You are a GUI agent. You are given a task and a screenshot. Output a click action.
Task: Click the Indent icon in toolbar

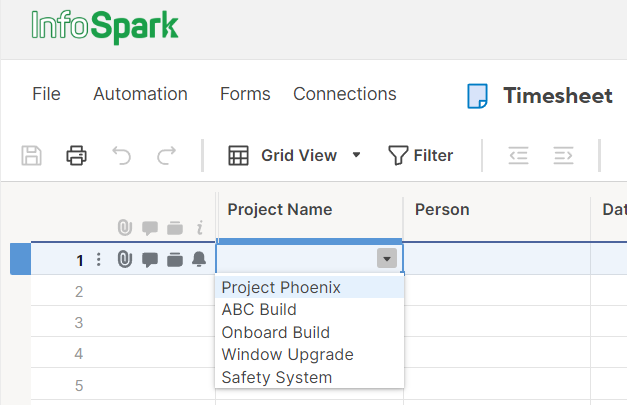(563, 155)
